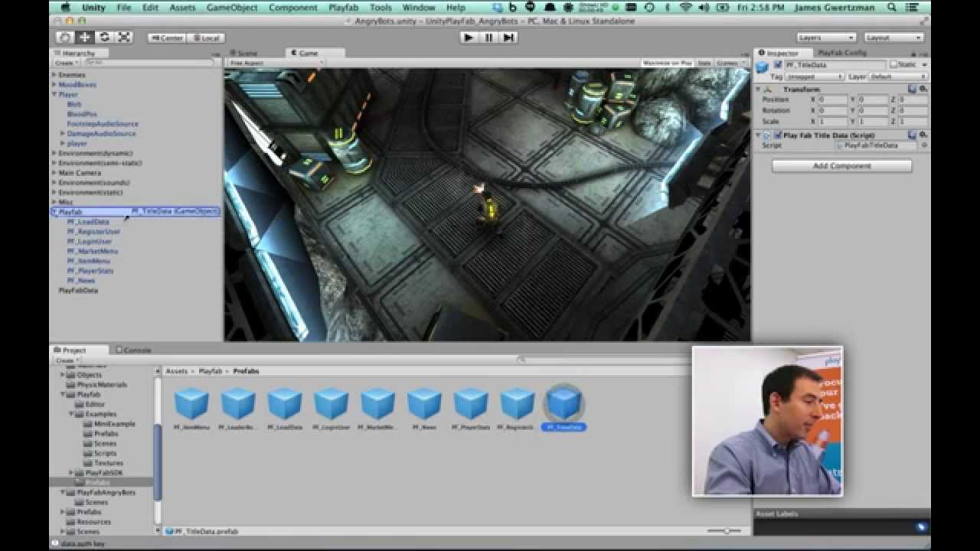The image size is (980, 551).
Task: Open the Transform help book icon
Action: [x=913, y=90]
